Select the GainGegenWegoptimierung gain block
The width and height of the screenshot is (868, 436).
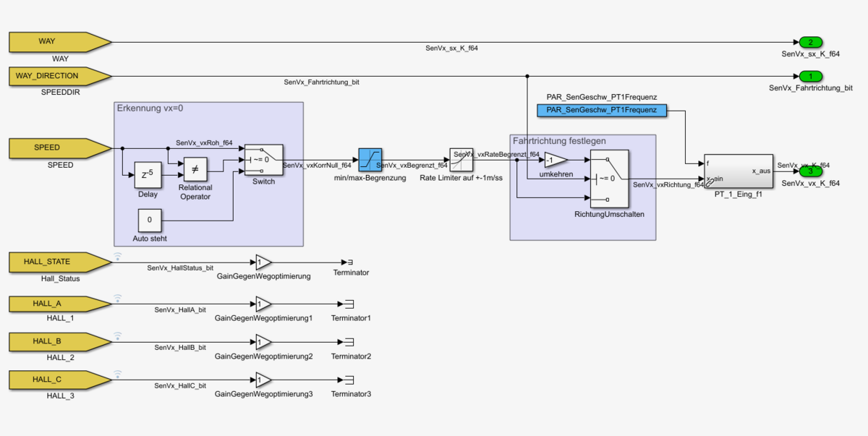click(x=263, y=262)
